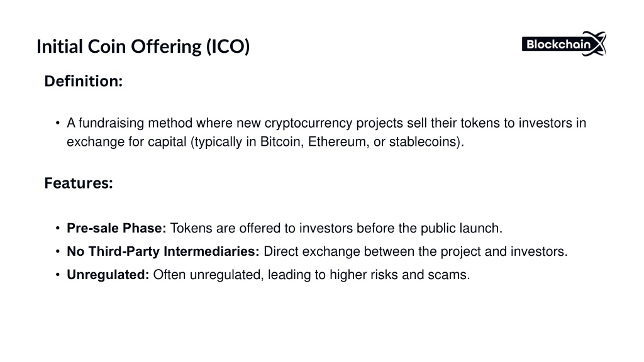Screen dimensions: 644x362
Task: Click the word cryptocurrency in definition
Action: (x=308, y=123)
